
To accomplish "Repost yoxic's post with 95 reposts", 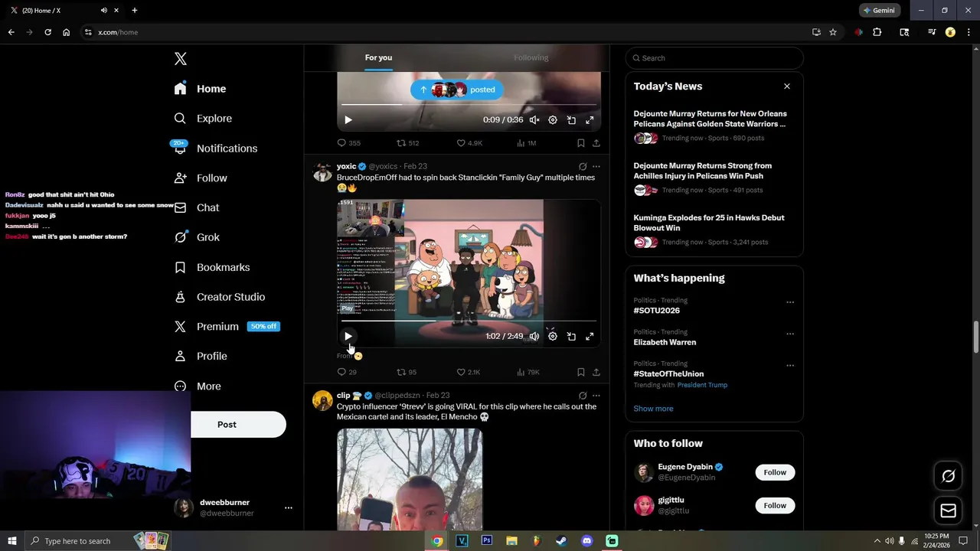I will click(406, 372).
